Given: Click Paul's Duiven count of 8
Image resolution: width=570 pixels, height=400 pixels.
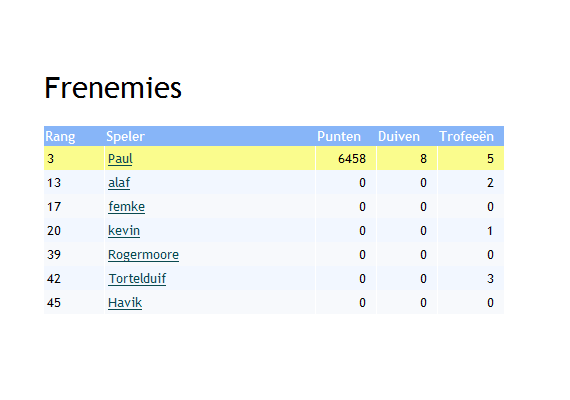Looking at the screenshot, I should coord(423,159).
